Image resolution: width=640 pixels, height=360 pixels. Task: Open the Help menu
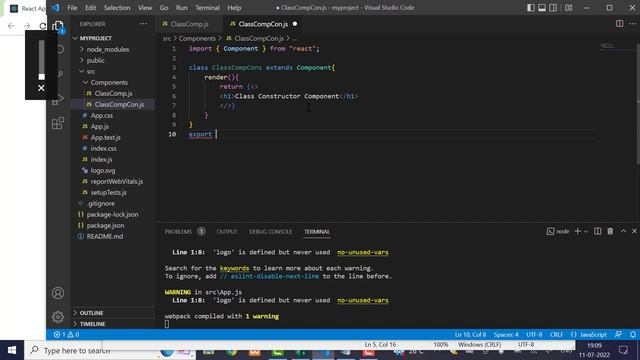(x=234, y=8)
